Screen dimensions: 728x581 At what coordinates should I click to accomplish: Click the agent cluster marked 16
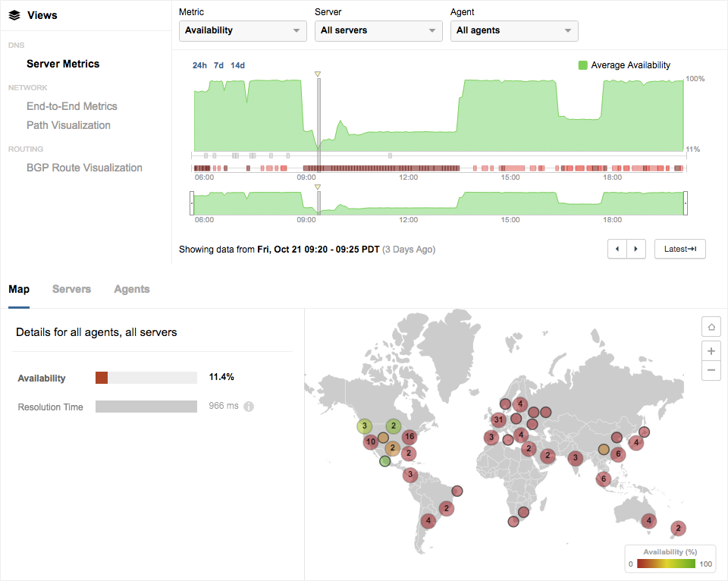[x=409, y=436]
